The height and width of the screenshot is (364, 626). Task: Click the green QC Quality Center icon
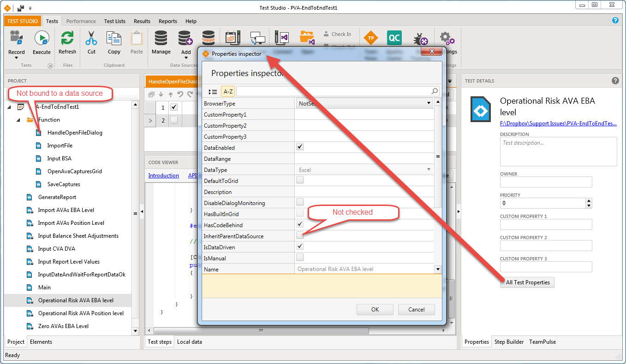coord(394,38)
